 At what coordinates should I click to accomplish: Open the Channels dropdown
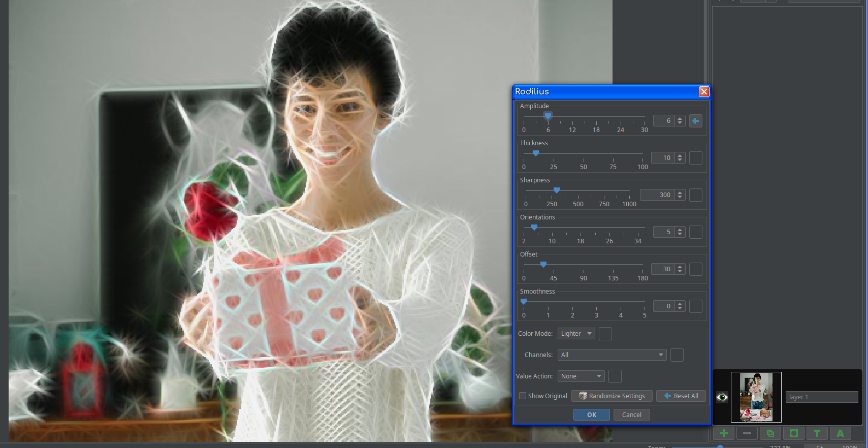(x=612, y=355)
